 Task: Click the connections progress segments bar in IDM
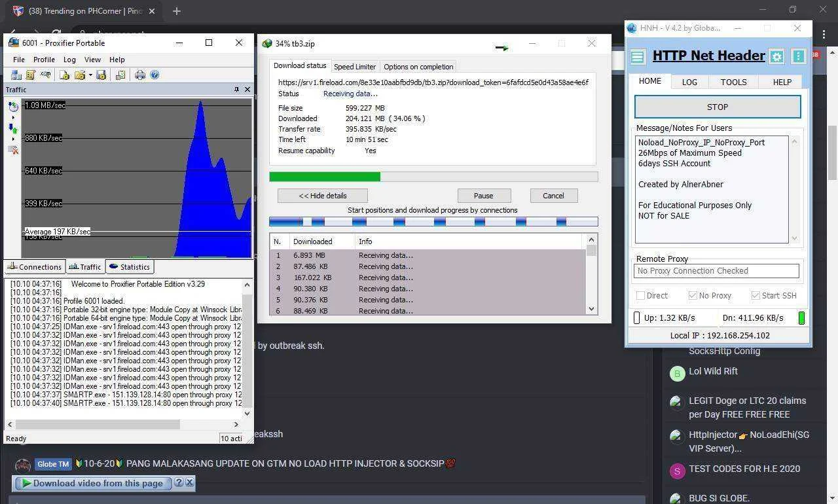pos(433,222)
